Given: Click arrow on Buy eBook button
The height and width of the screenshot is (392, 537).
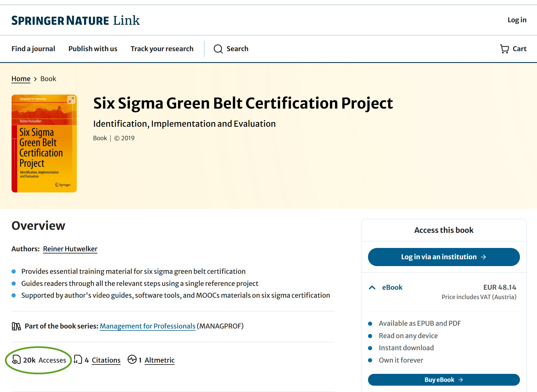Looking at the screenshot, I should [x=461, y=380].
